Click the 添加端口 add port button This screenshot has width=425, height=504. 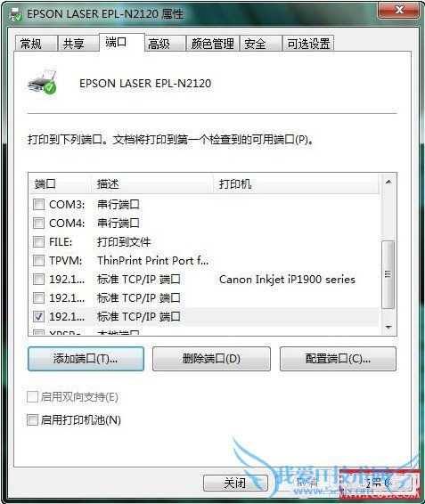[x=86, y=359]
